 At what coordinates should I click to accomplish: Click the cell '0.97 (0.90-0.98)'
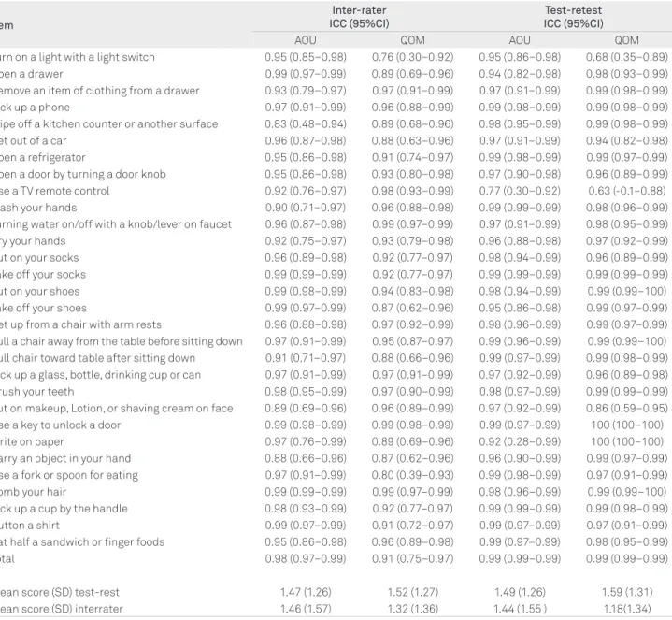click(520, 174)
